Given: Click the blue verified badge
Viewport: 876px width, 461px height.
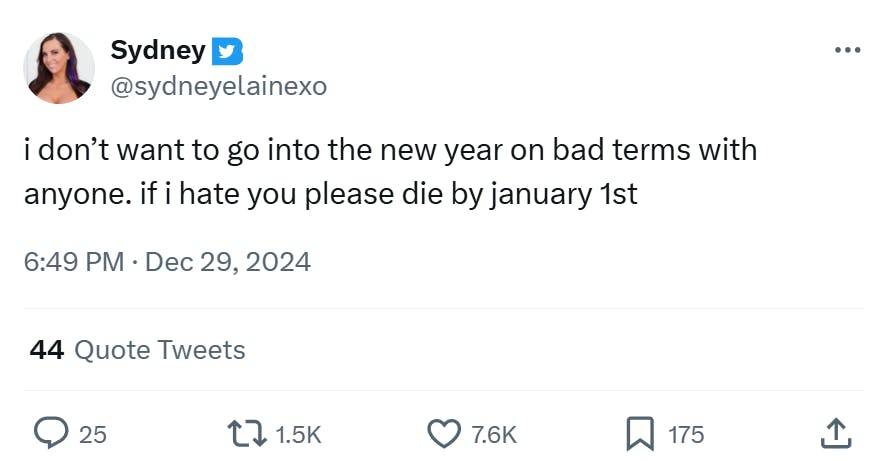Looking at the screenshot, I should click(228, 51).
